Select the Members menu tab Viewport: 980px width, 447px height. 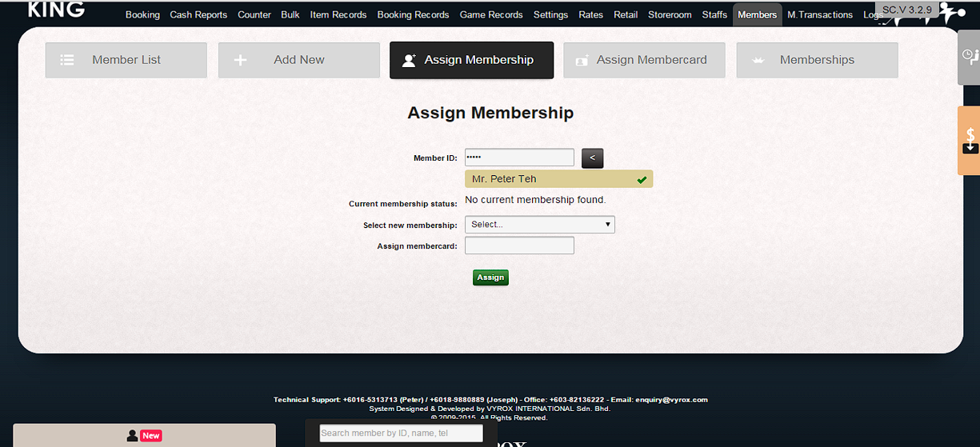click(757, 14)
